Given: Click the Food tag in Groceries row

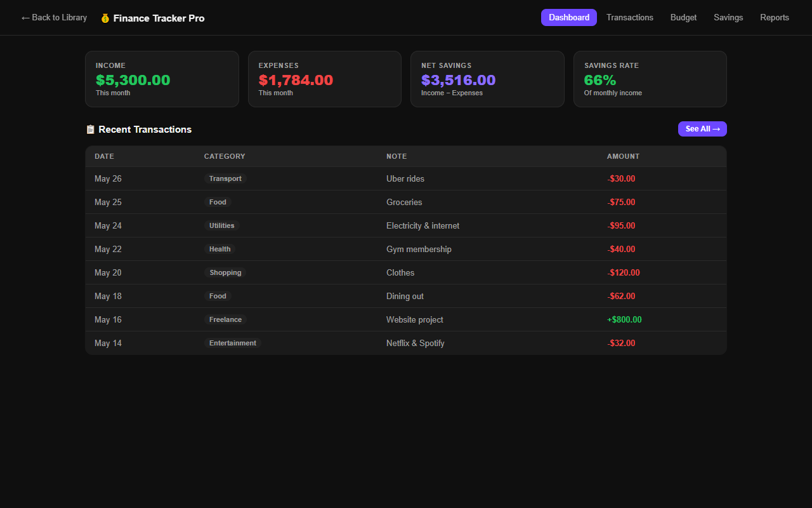Looking at the screenshot, I should click(218, 202).
